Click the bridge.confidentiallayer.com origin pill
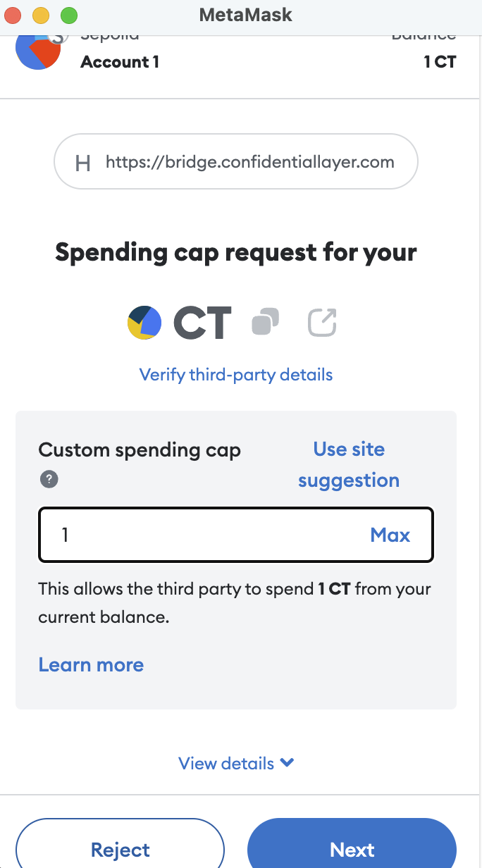The height and width of the screenshot is (868, 482). pos(236,163)
